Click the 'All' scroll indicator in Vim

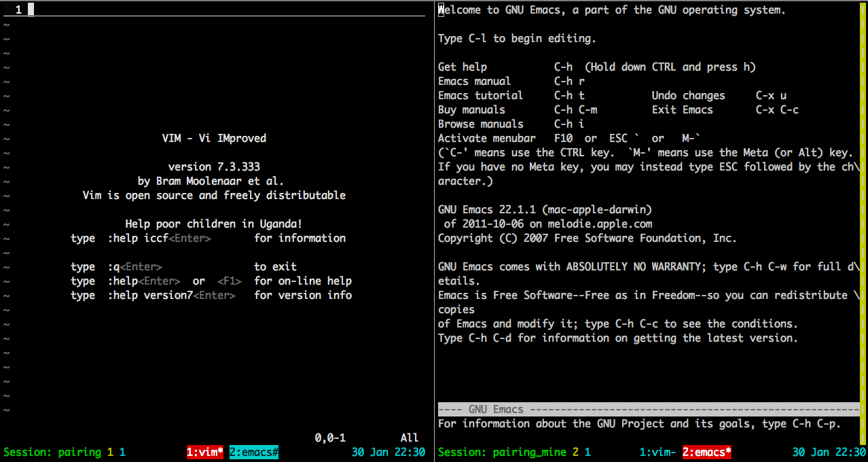coord(410,438)
